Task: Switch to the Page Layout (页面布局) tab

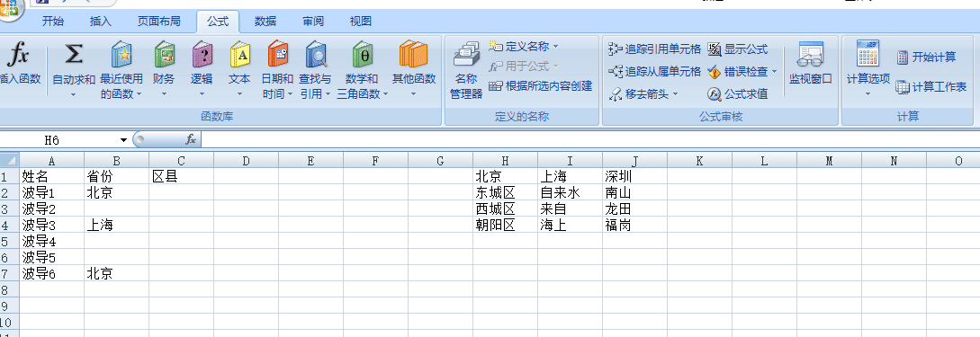Action: 158,22
